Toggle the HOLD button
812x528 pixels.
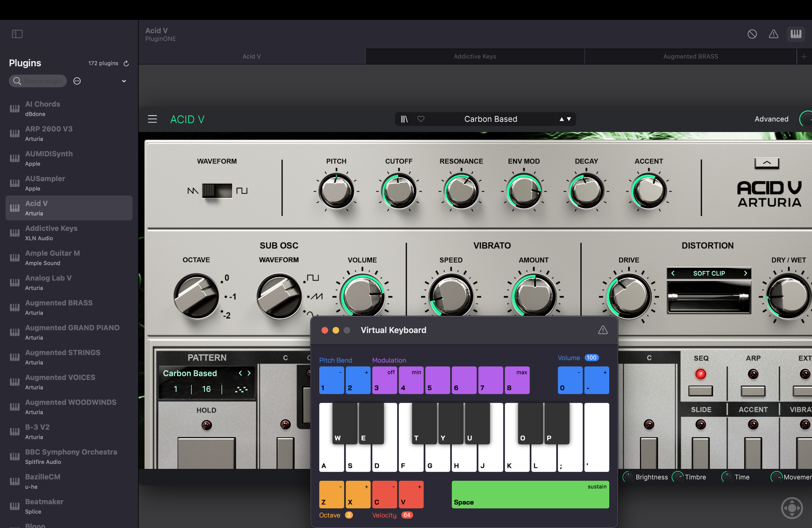point(207,453)
